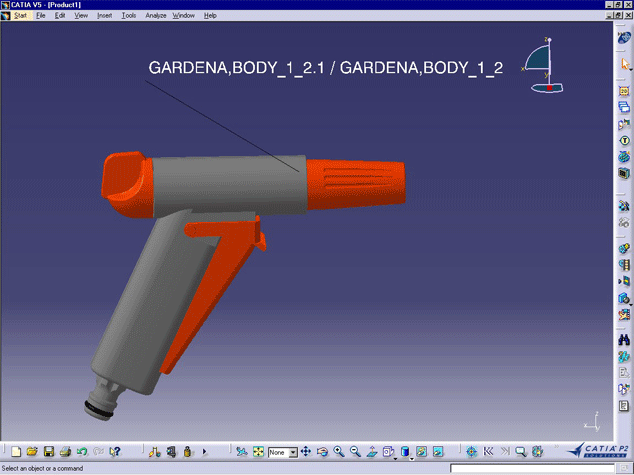Expand the toolbar arrow beside the padlock icon
Image resolution: width=634 pixels, height=475 pixels.
[x=204, y=452]
